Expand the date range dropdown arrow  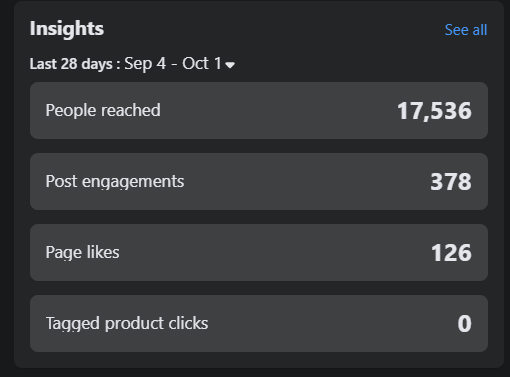(230, 65)
